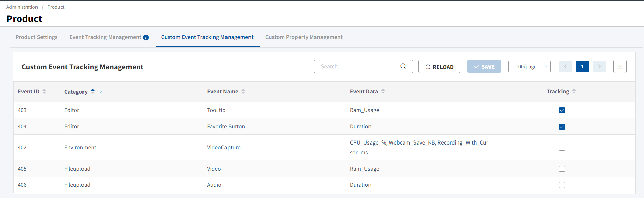644x198 pixels.
Task: Sort by Tracking column arrows
Action: click(x=574, y=91)
